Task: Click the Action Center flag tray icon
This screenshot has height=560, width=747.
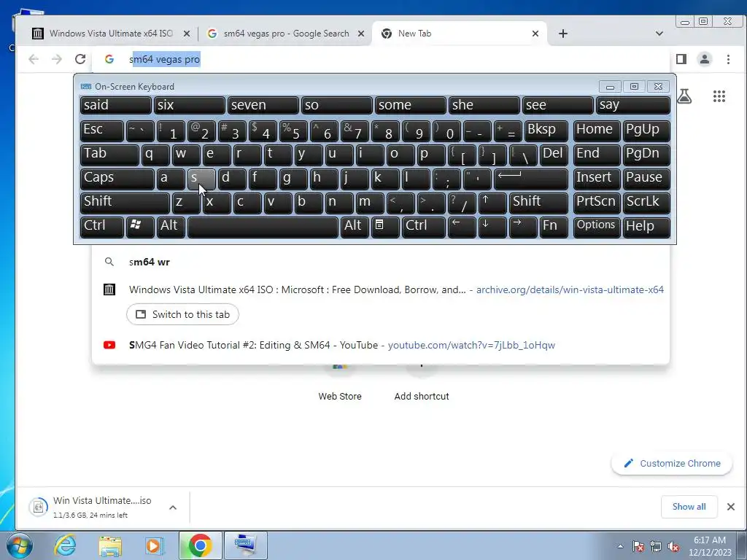Action: coord(638,546)
